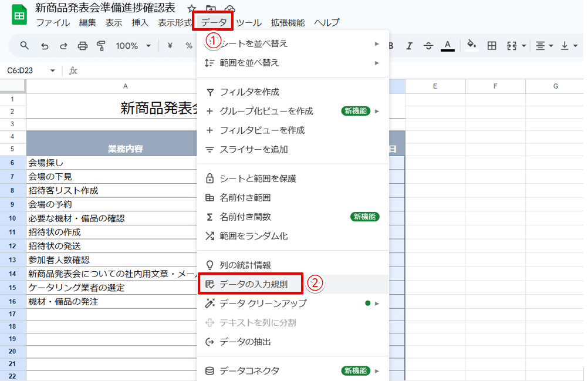Screen dimensions: 588x381
Task: Select column F header
Action: 495,86
